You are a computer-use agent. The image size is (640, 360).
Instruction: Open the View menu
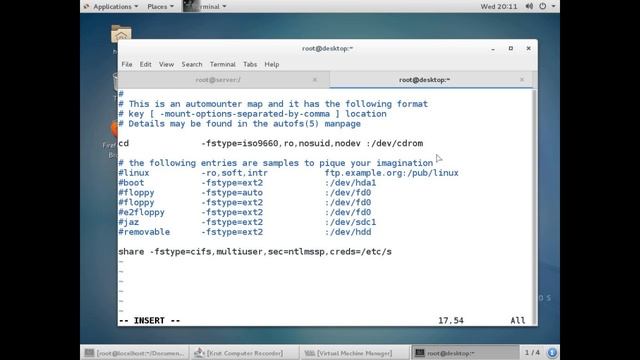[x=166, y=64]
